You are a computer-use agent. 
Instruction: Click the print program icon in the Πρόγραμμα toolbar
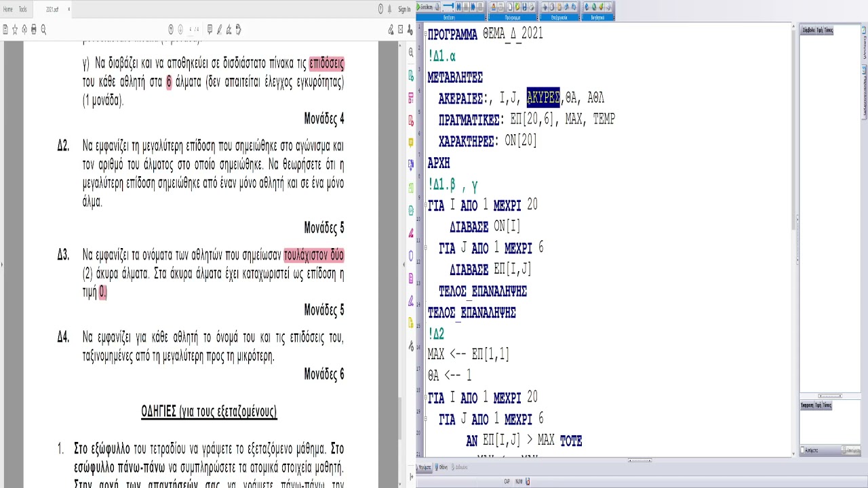(532, 7)
